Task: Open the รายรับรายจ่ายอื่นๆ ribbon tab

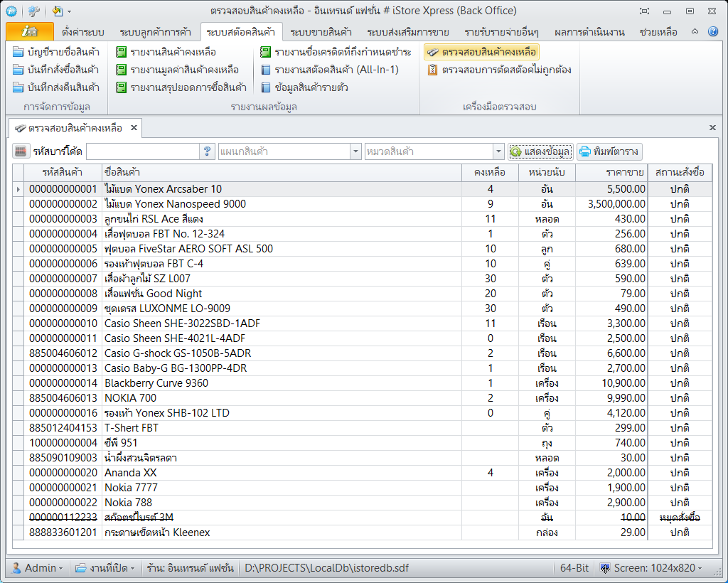Action: 501,32
